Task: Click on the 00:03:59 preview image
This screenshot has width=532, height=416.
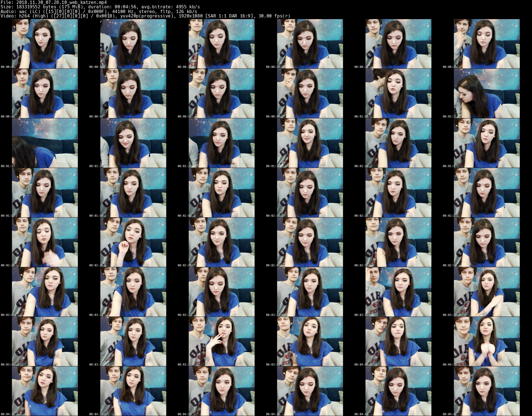Action: click(x=310, y=341)
